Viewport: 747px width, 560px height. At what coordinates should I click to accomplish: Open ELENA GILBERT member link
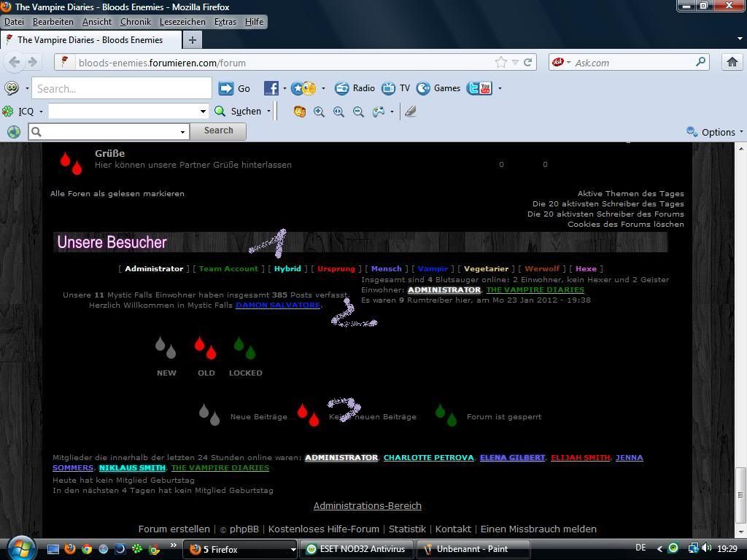512,458
